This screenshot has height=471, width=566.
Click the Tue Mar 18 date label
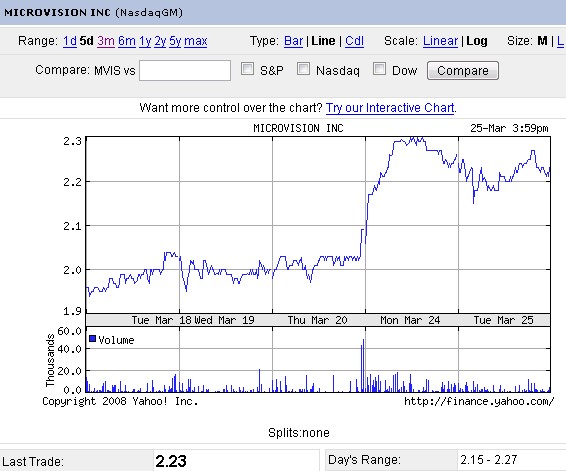tap(162, 320)
